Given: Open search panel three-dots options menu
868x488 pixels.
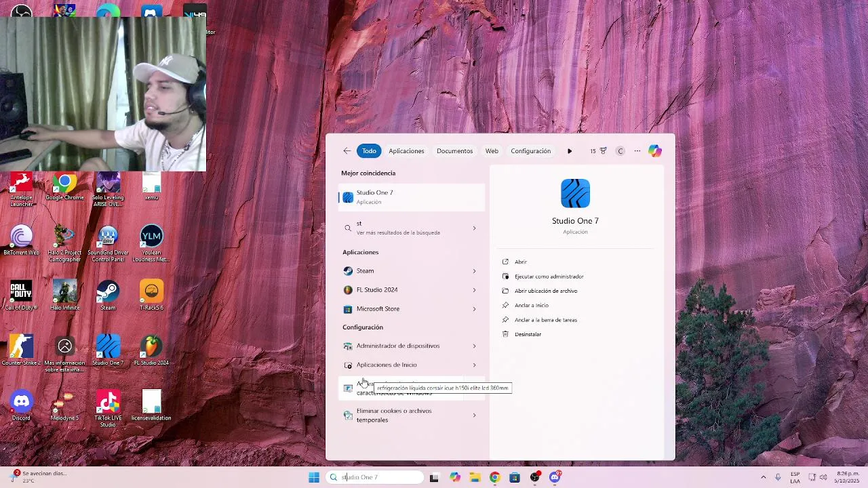Looking at the screenshot, I should [637, 151].
